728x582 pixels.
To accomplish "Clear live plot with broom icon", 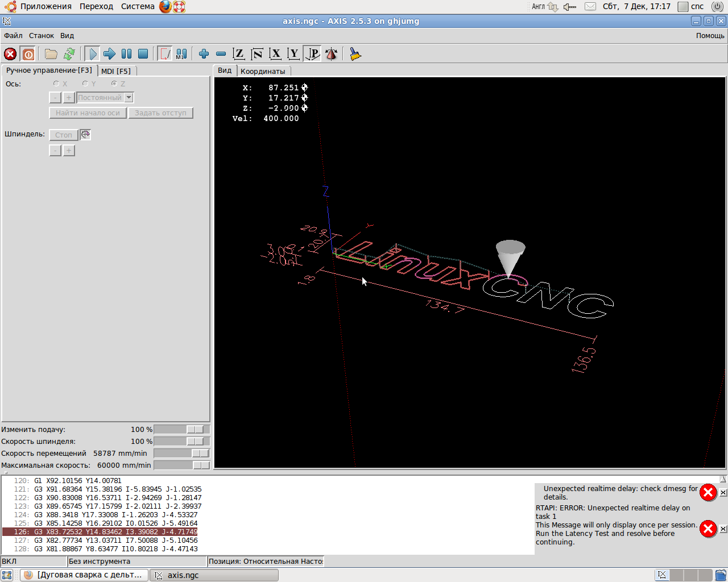I will [355, 54].
